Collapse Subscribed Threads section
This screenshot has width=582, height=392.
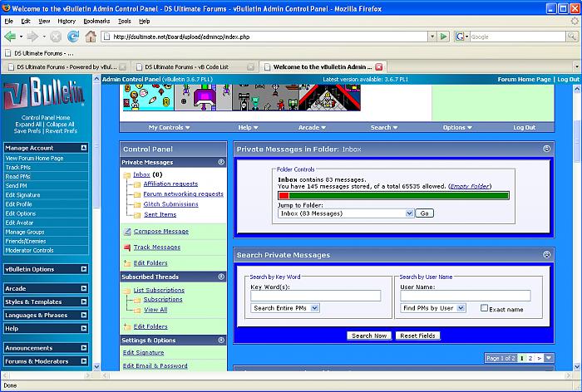tap(221, 277)
